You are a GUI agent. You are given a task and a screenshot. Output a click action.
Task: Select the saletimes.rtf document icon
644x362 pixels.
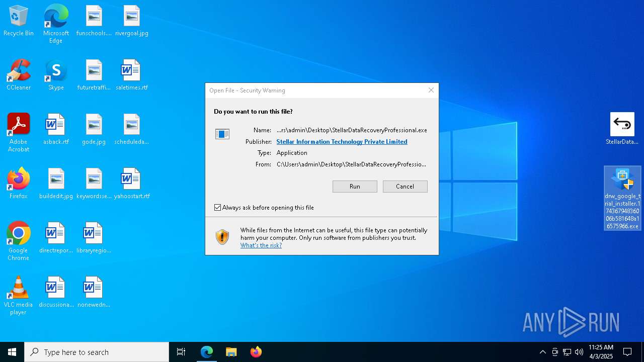[131, 75]
